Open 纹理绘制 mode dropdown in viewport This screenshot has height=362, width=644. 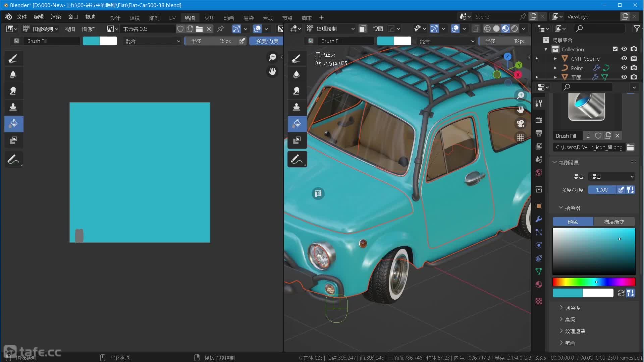point(330,29)
